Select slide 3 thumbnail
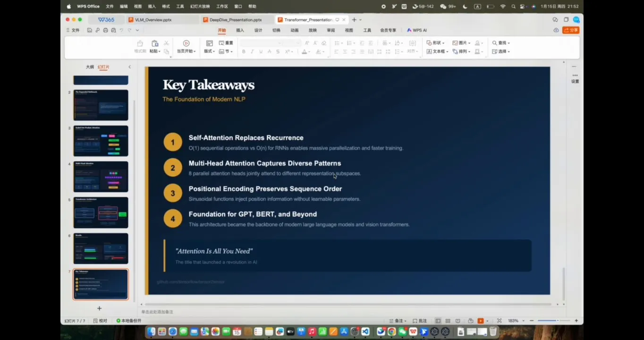This screenshot has height=340, width=644. (101, 141)
